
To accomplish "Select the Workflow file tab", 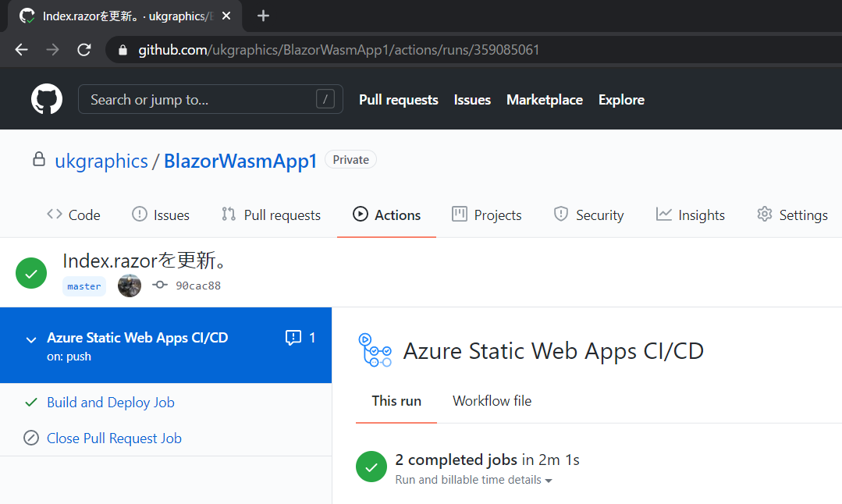I will click(x=492, y=401).
